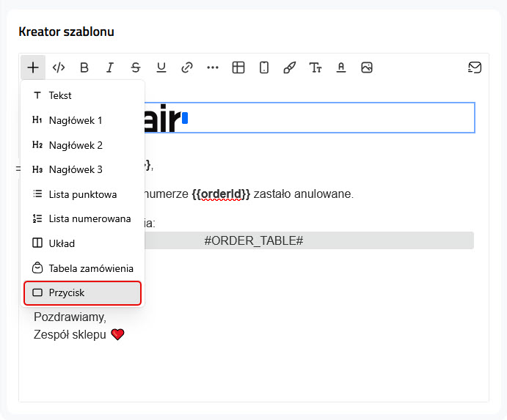Insert an image from toolbar
This screenshot has height=420, width=507.
pyautogui.click(x=367, y=67)
